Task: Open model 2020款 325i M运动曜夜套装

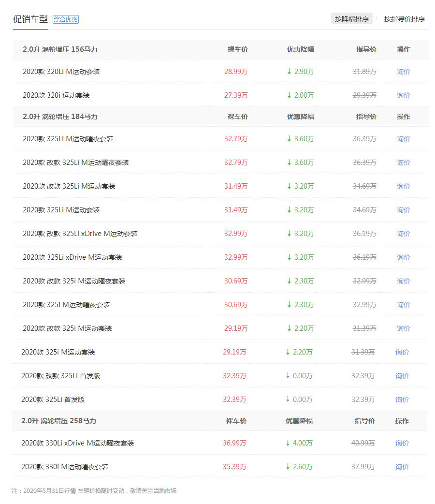Action: point(66,304)
